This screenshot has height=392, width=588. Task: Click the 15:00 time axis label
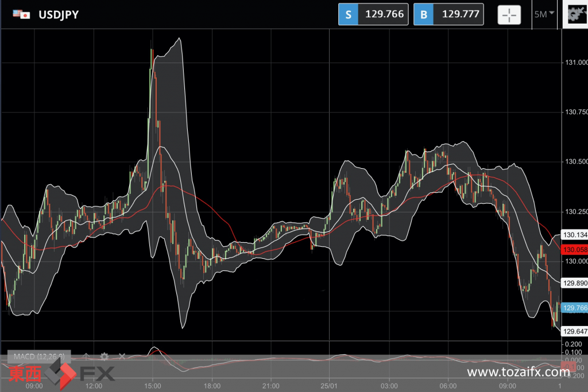point(152,386)
